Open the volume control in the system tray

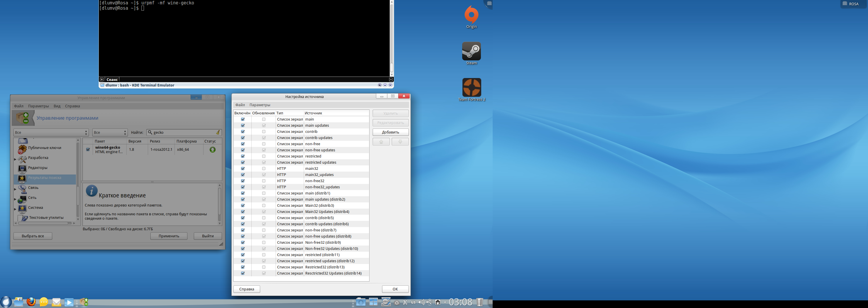(421, 302)
